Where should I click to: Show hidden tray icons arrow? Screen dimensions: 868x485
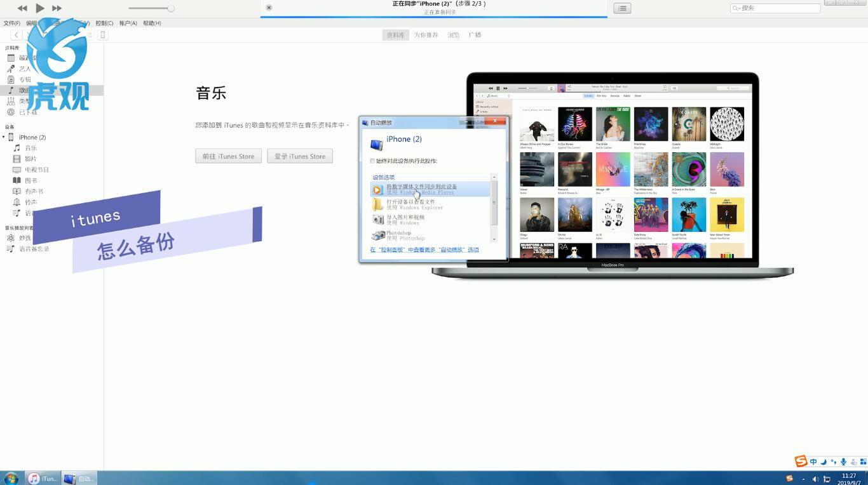[x=803, y=479]
